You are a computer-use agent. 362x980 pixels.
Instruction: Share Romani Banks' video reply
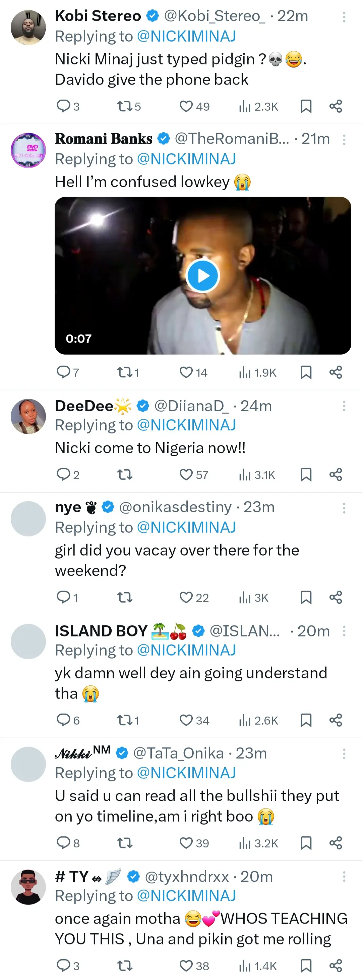(x=336, y=372)
